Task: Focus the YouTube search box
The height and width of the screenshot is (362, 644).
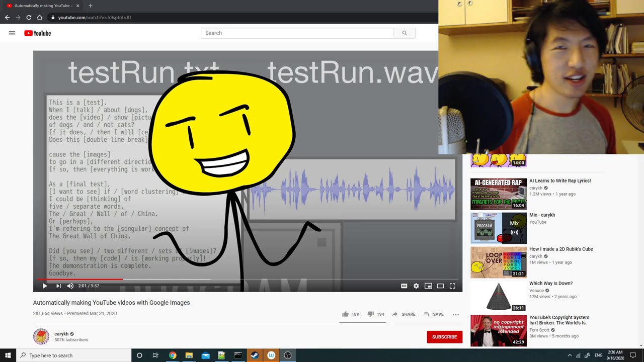Action: (297, 33)
